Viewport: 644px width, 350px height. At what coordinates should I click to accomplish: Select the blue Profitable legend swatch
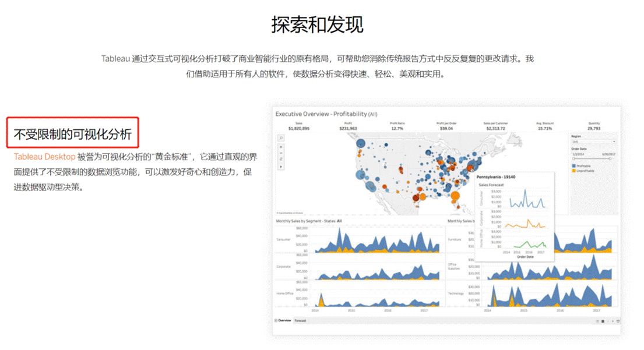click(x=573, y=166)
